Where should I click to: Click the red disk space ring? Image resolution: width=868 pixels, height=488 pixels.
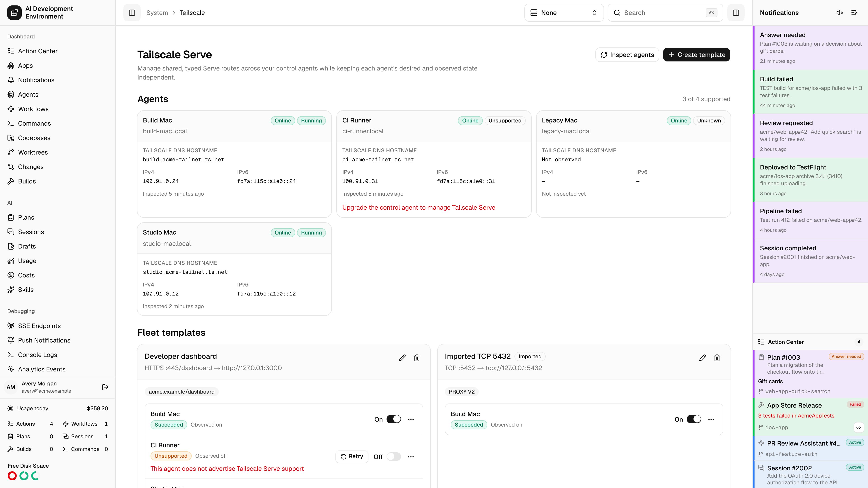[12, 476]
